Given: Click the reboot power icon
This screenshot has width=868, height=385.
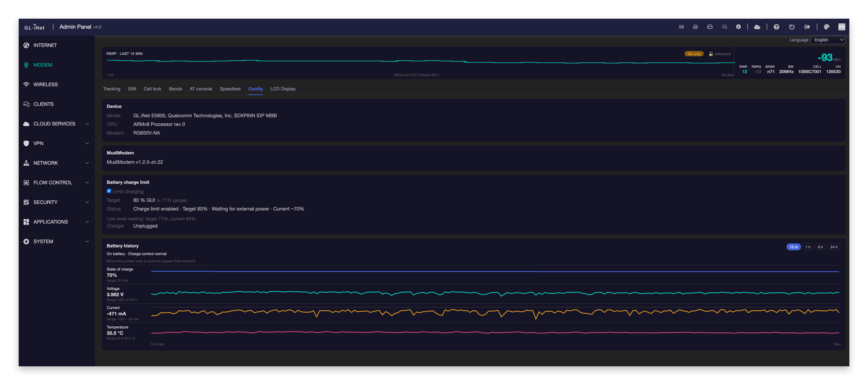Looking at the screenshot, I should pos(791,27).
